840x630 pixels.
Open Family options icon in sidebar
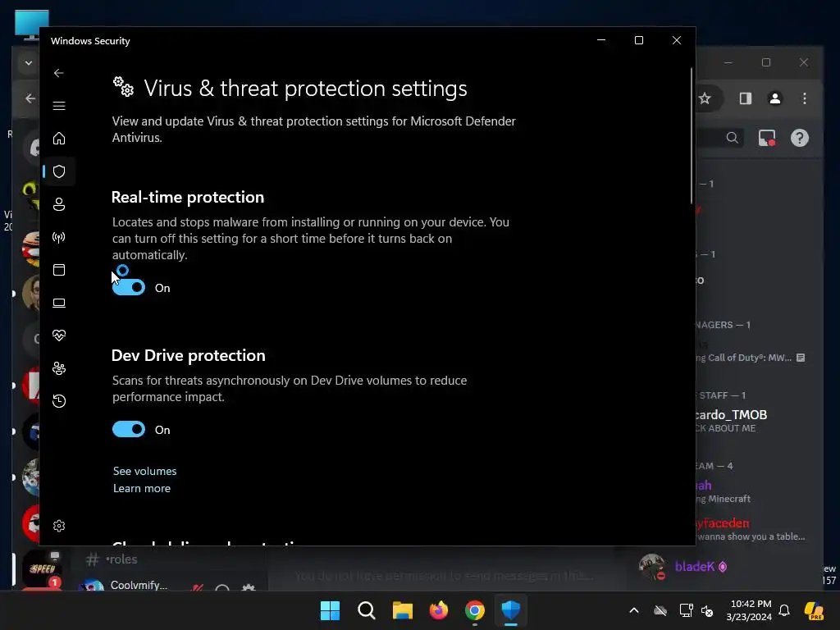click(x=59, y=368)
